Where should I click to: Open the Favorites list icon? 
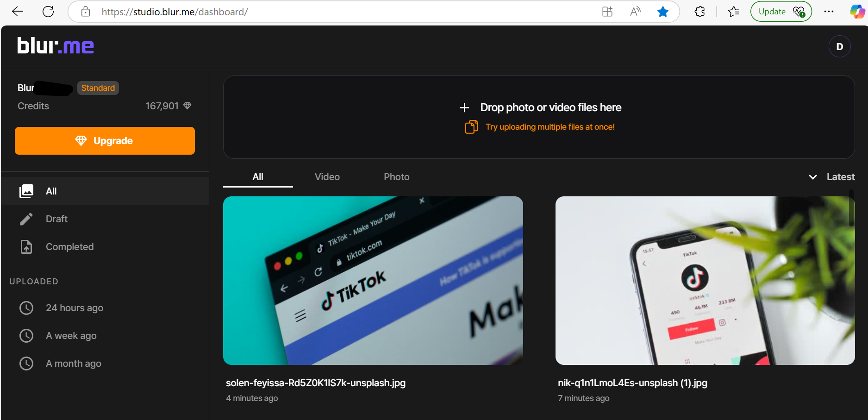(734, 12)
